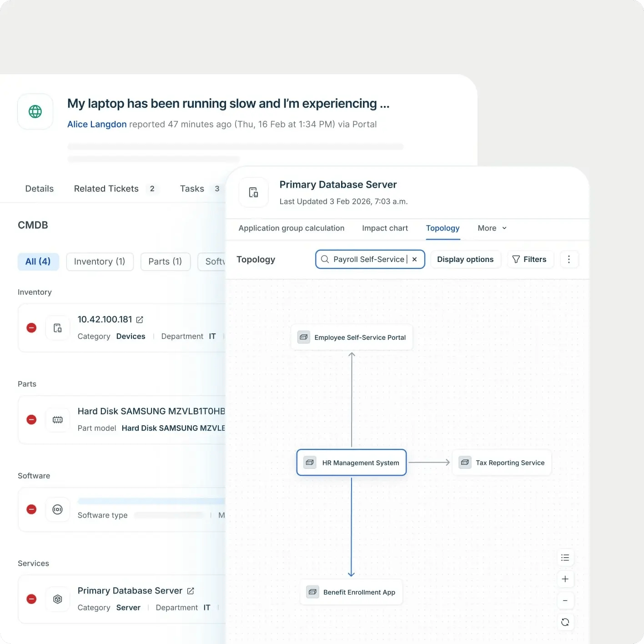Viewport: 644px width, 644px height.
Task: Open the topology Filters
Action: tap(530, 259)
